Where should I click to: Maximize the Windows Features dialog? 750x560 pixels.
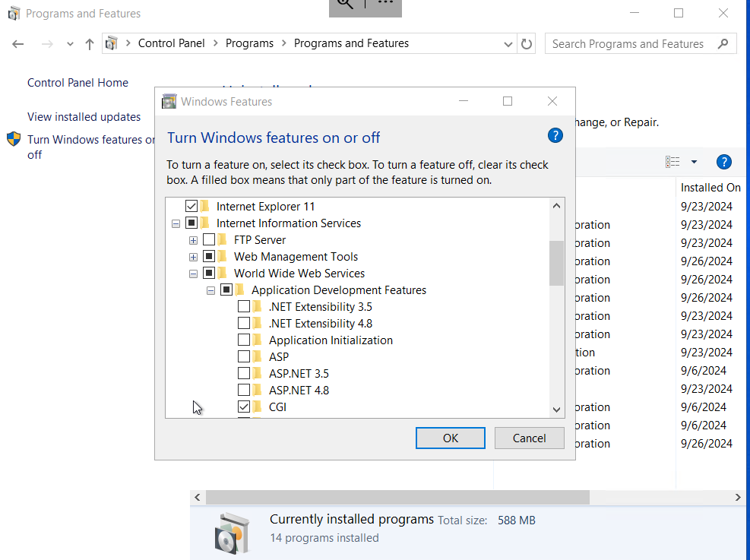point(508,101)
